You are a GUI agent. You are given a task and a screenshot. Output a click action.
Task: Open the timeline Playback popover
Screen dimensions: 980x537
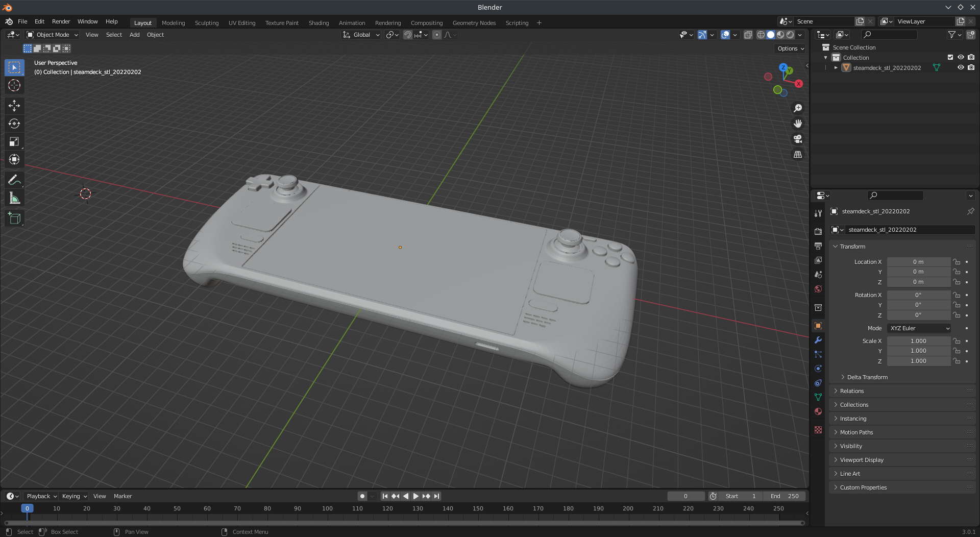pyautogui.click(x=41, y=496)
